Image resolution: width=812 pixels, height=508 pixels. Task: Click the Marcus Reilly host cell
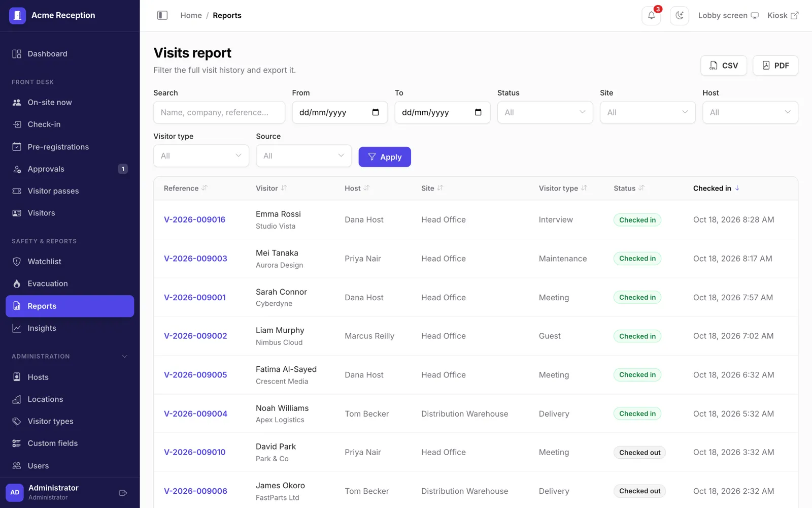tap(369, 336)
